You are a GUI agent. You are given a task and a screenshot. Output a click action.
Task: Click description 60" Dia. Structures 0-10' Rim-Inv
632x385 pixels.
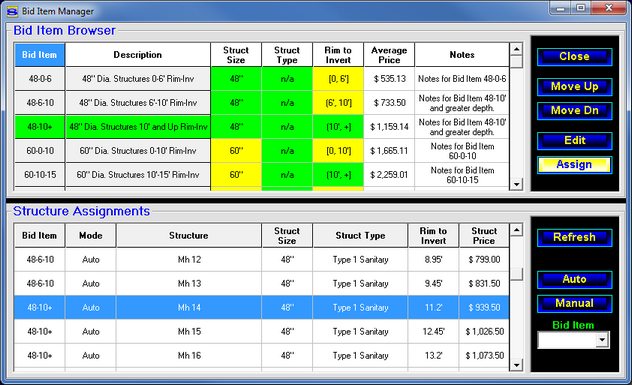pyautogui.click(x=138, y=151)
